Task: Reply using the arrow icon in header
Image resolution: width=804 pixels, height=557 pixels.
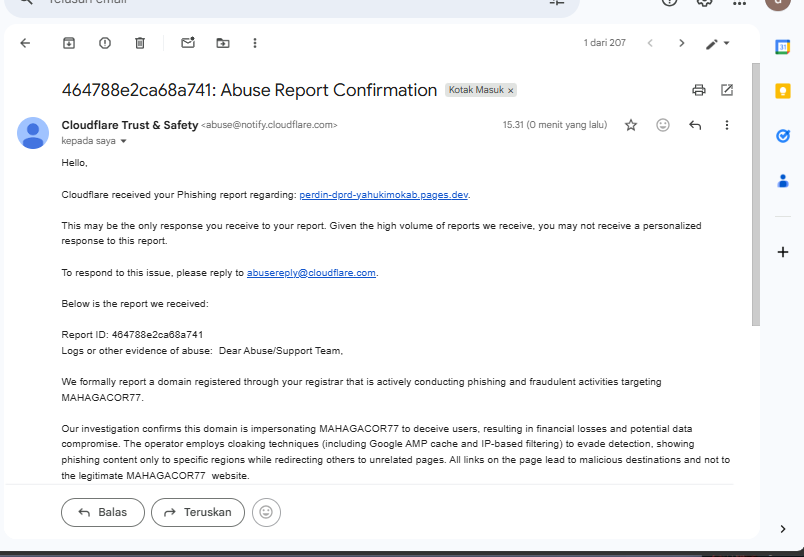Action: (x=695, y=125)
